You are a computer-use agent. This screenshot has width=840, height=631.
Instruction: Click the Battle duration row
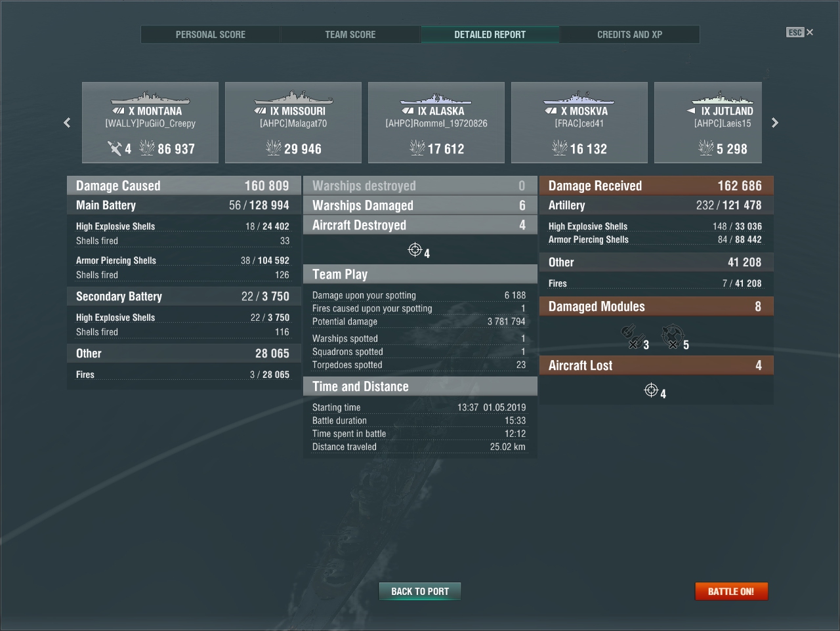pyautogui.click(x=419, y=420)
